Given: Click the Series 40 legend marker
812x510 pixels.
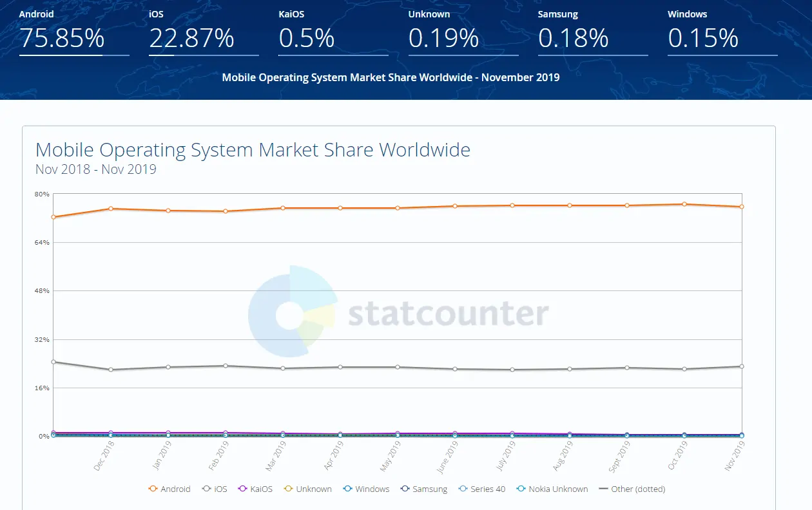Looking at the screenshot, I should click(462, 489).
